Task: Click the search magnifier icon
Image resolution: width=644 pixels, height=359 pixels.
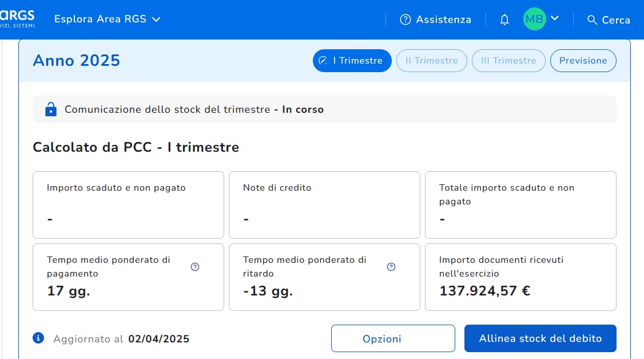Action: pyautogui.click(x=592, y=20)
